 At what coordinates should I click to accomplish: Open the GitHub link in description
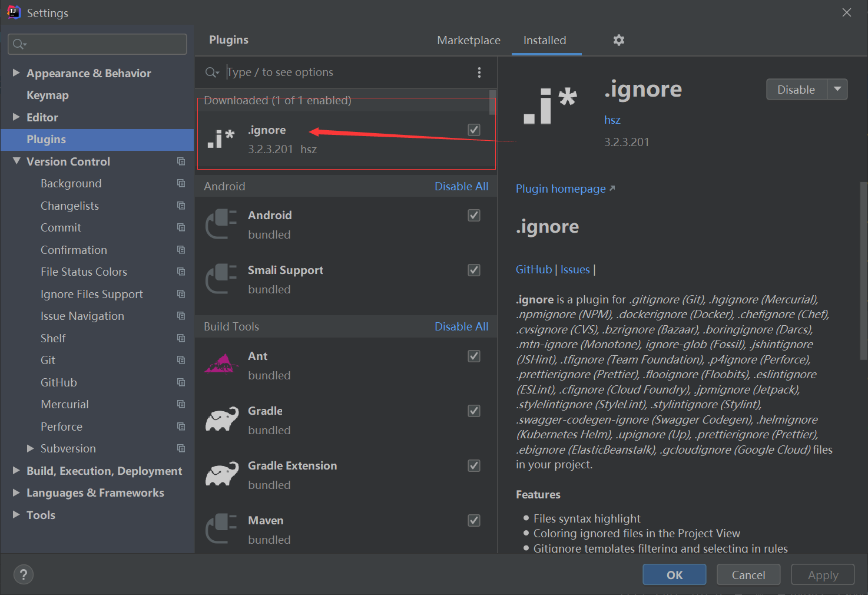(x=534, y=269)
